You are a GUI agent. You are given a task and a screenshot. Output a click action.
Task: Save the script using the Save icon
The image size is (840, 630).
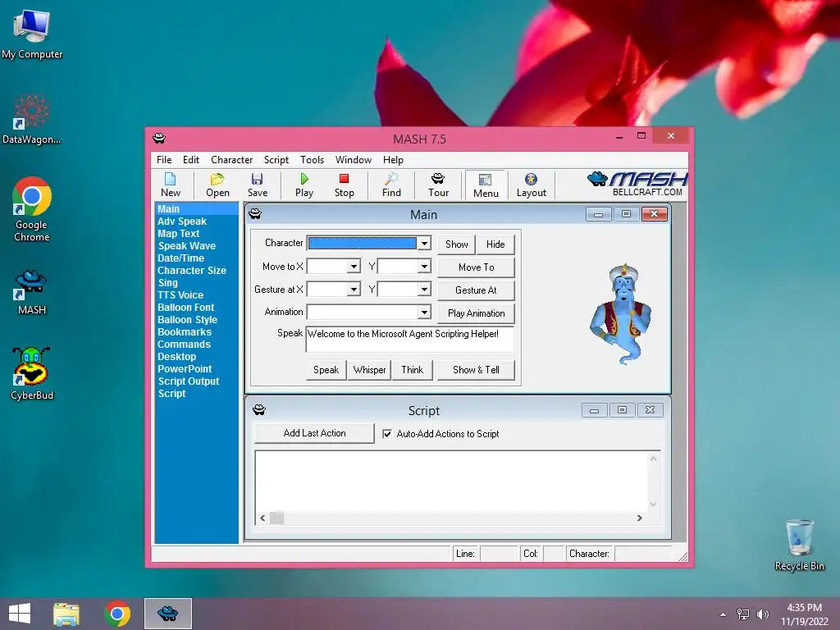[x=257, y=185]
